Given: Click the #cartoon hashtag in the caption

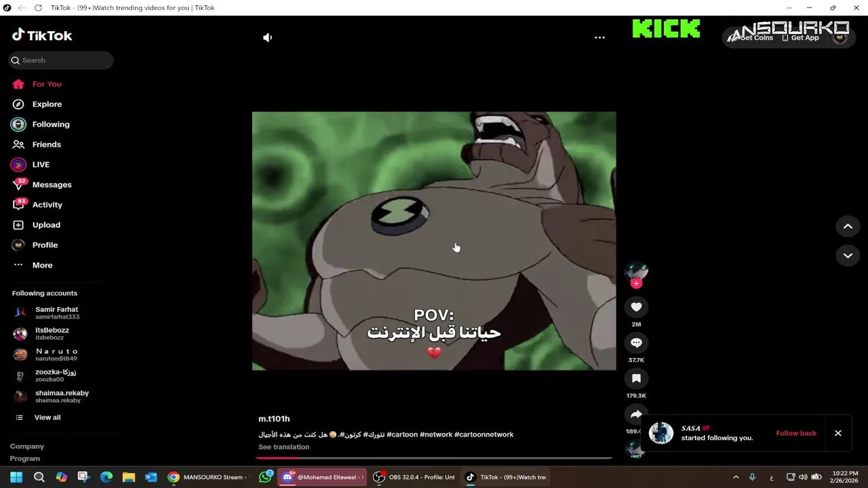Looking at the screenshot, I should tap(402, 434).
